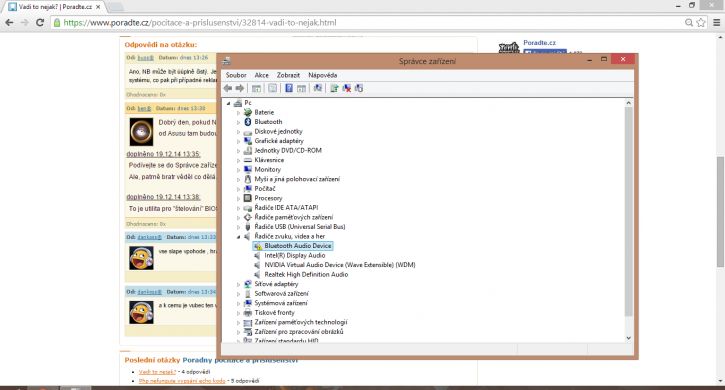The image size is (725, 390).
Task: Select the Bluetooth Audio Device entry
Action: click(x=298, y=246)
